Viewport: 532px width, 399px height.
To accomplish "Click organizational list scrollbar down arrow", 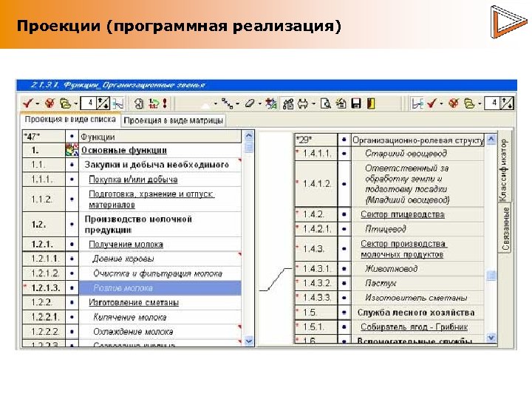I will click(491, 337).
